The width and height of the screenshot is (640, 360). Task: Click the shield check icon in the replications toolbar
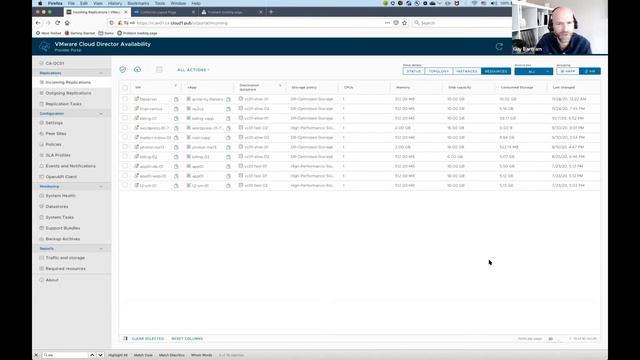pos(122,70)
